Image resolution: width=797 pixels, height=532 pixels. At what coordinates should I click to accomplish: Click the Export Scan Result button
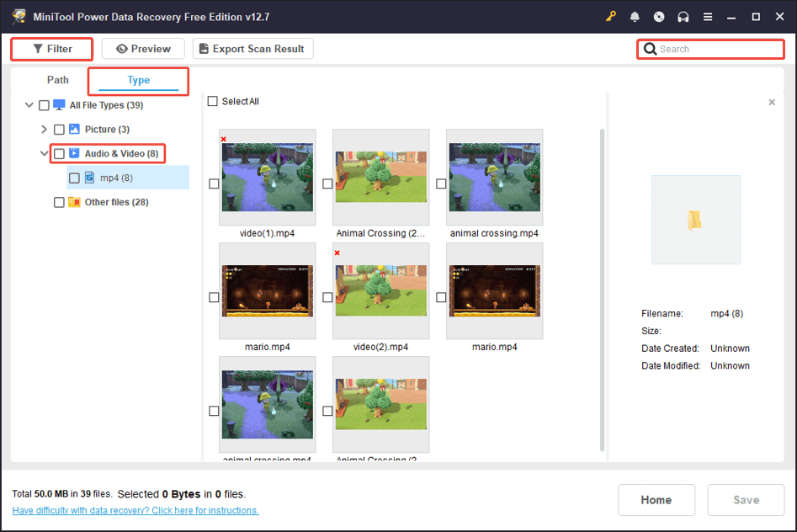[252, 48]
